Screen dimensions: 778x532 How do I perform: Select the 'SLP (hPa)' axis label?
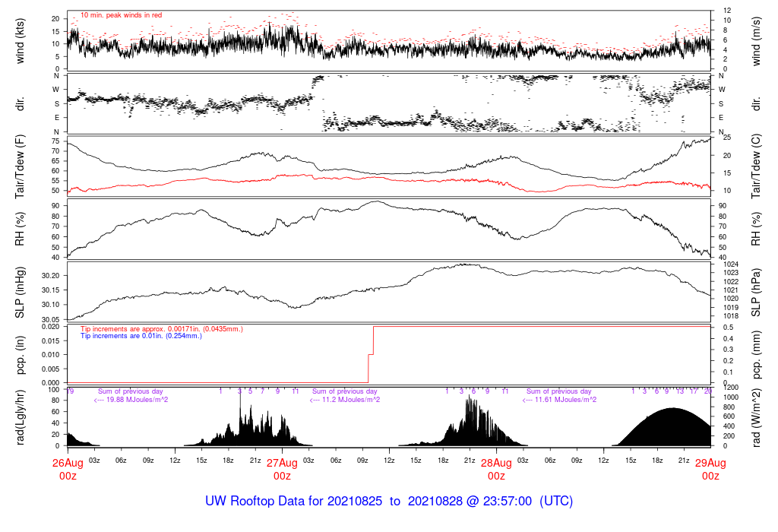pyautogui.click(x=756, y=293)
